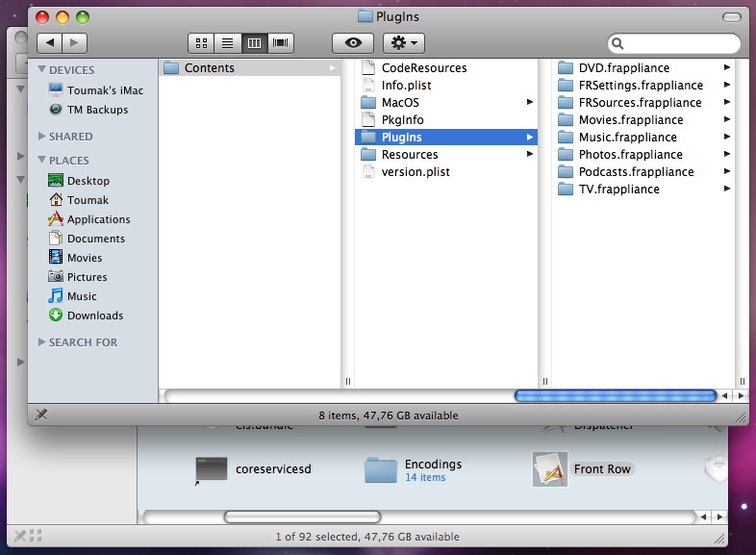Switch to icon view
Image resolution: width=756 pixels, height=555 pixels.
point(201,43)
